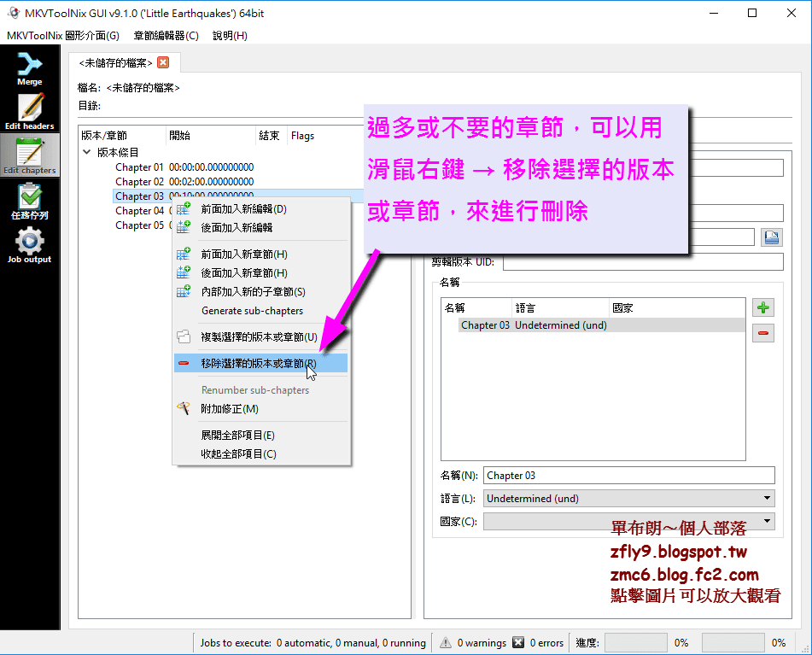
Task: Click icon for 後面加入新編輯
Action: [184, 227]
